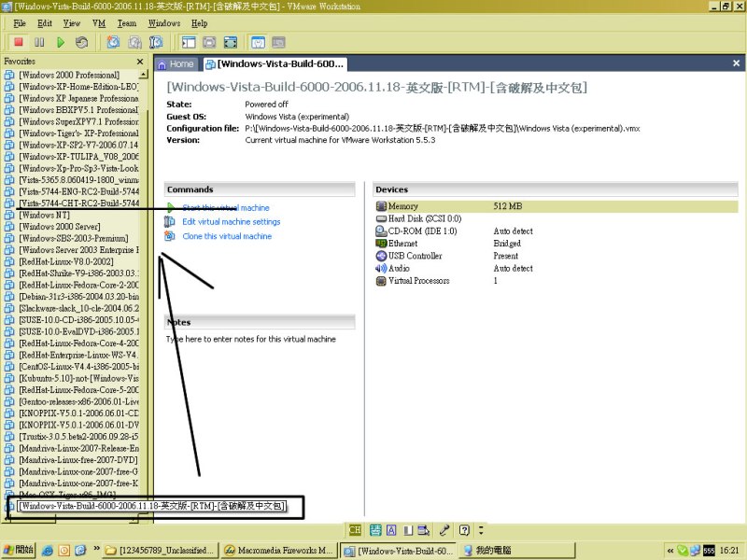Click the language bar help question-mark icon
Viewport: 747px width, 560px height.
coord(464,530)
